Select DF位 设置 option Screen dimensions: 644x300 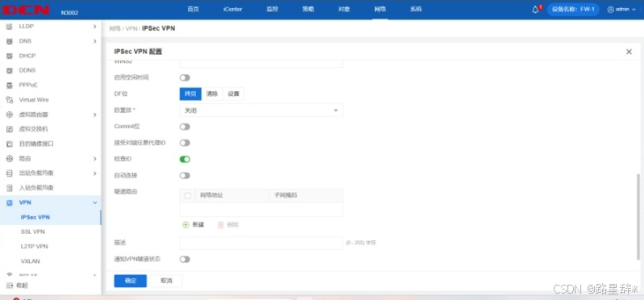[x=233, y=94]
